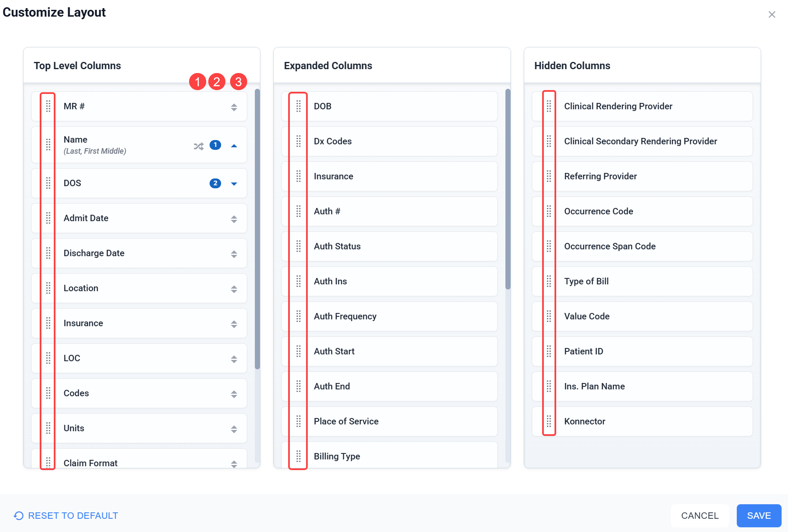Click drag handle next to Type of Bill
The width and height of the screenshot is (788, 532).
coord(549,281)
